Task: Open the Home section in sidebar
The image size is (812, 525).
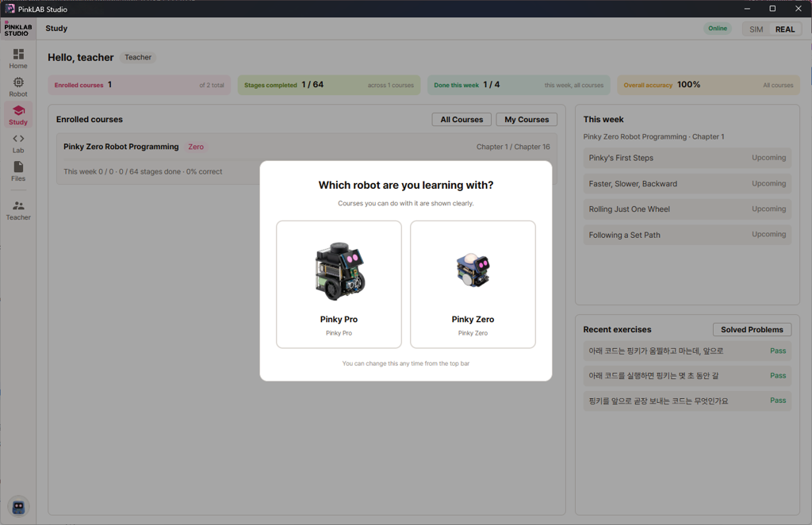Action: (x=18, y=59)
